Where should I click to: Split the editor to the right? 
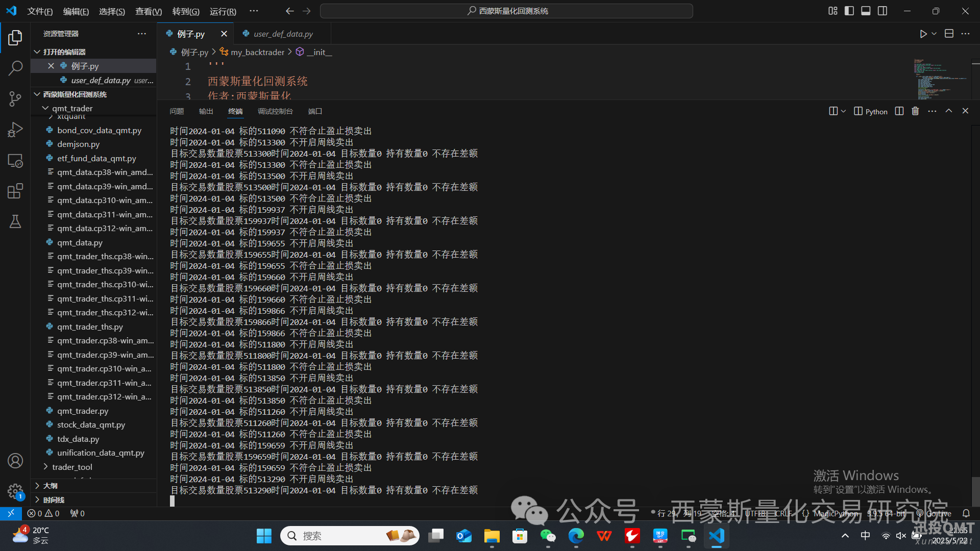949,34
